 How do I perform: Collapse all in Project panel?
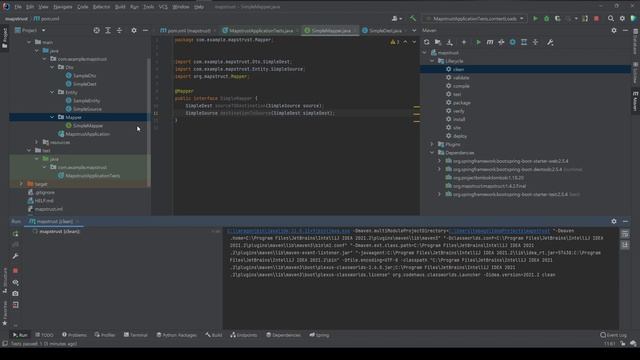(119, 30)
